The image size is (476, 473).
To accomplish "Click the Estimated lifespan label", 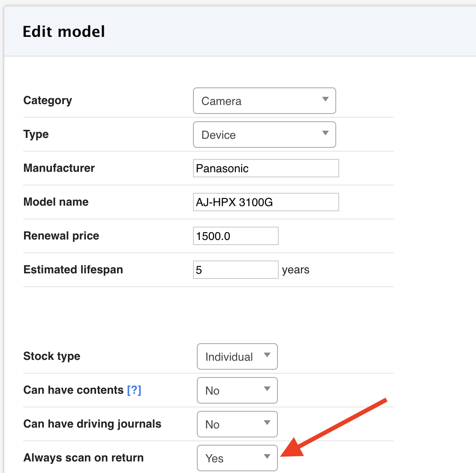I will pos(73,269).
